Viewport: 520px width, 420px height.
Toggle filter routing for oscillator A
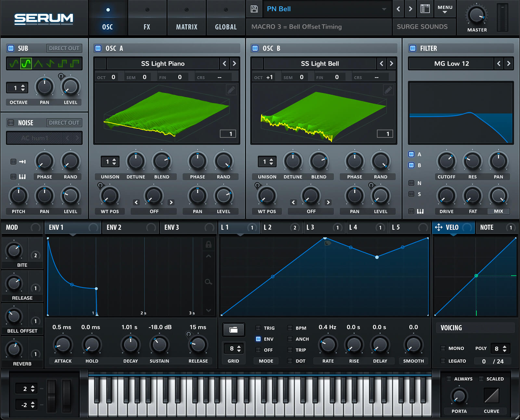tap(411, 154)
